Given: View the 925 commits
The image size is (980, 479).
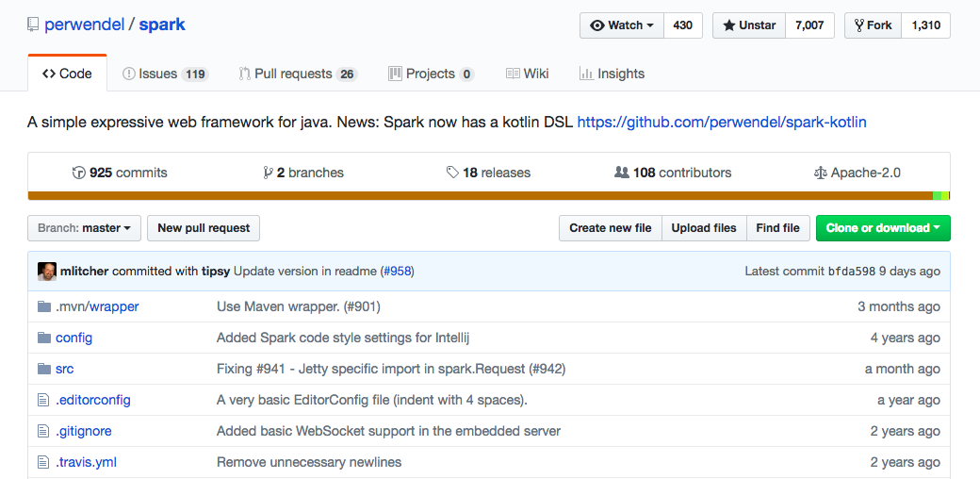Looking at the screenshot, I should (x=120, y=173).
